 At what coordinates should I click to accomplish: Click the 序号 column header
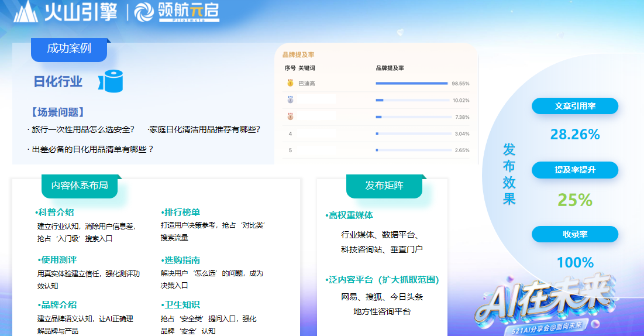click(x=290, y=68)
